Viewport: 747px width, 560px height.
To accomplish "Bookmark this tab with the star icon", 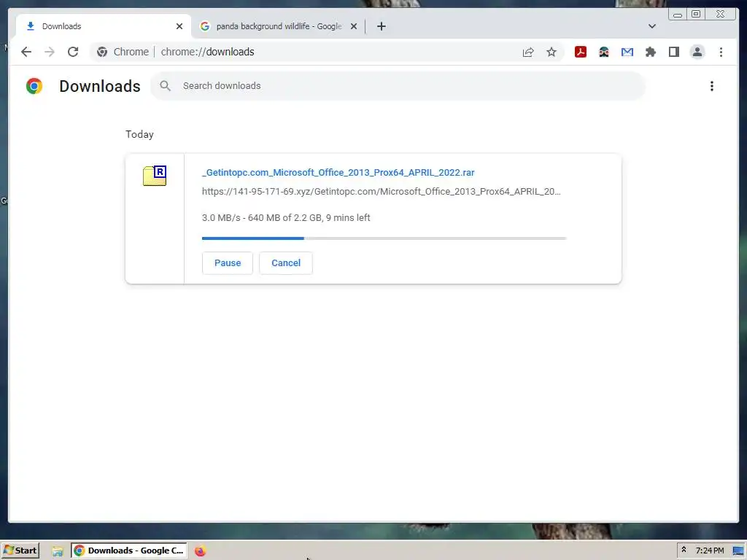I will tap(551, 52).
